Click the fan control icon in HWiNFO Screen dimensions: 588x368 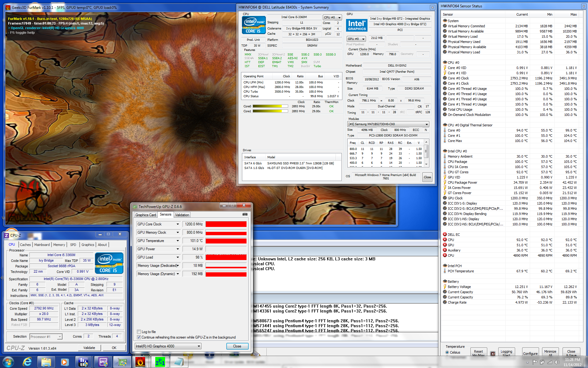click(493, 354)
